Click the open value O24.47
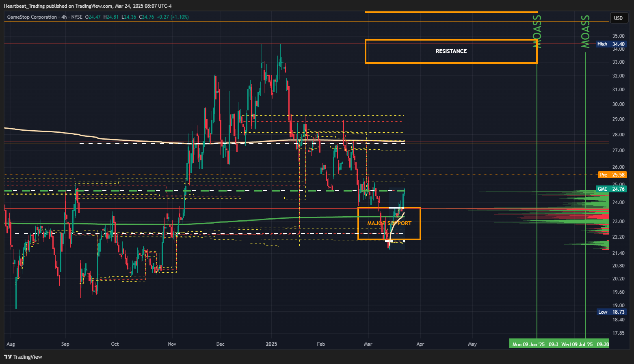Image resolution: width=634 pixels, height=364 pixels. (x=93, y=17)
